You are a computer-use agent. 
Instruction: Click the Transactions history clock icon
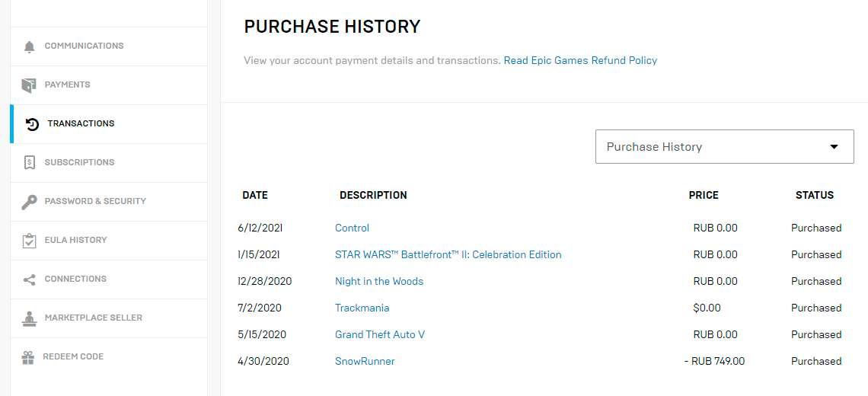[33, 124]
